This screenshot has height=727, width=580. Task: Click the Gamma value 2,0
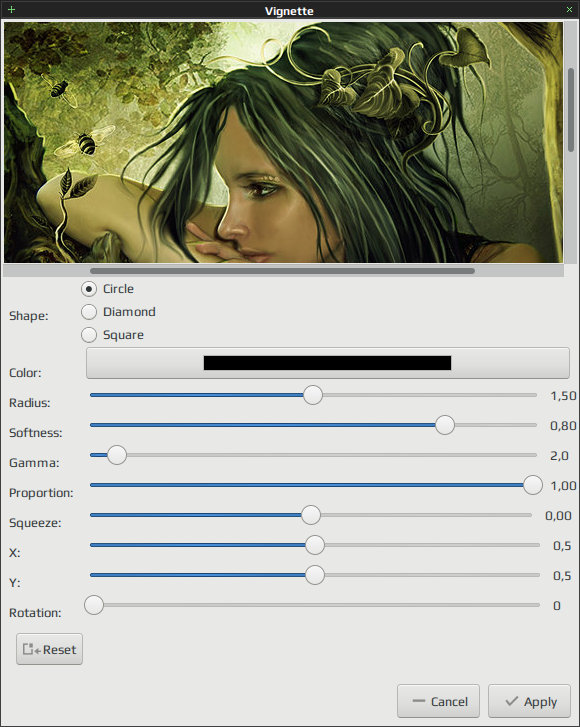pos(559,456)
